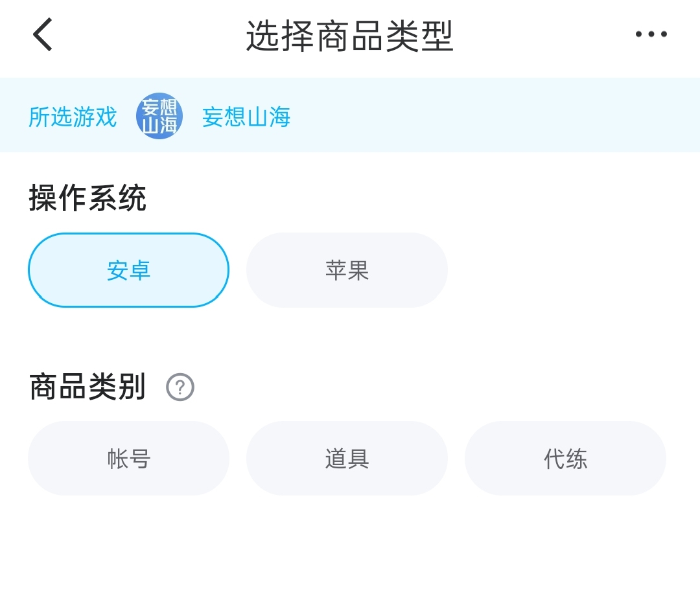Image resolution: width=700 pixels, height=594 pixels.
Task: Tap the 妄想山海 game name text
Action: (246, 117)
